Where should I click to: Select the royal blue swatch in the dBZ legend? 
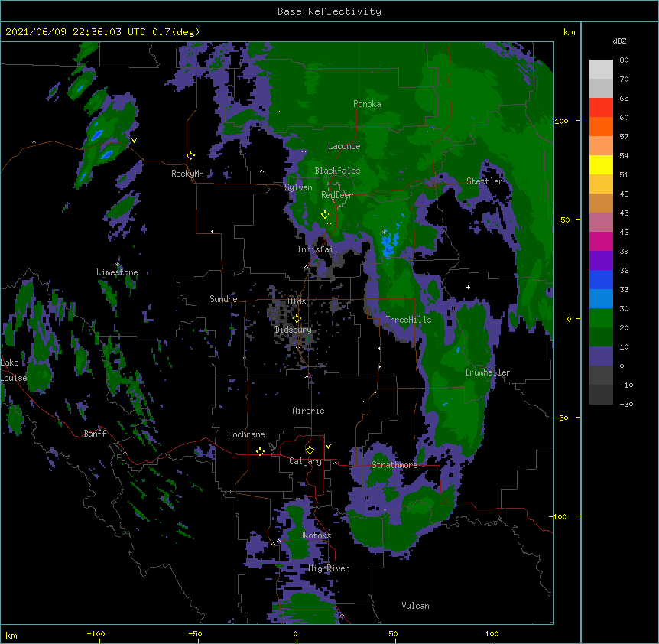(601, 279)
